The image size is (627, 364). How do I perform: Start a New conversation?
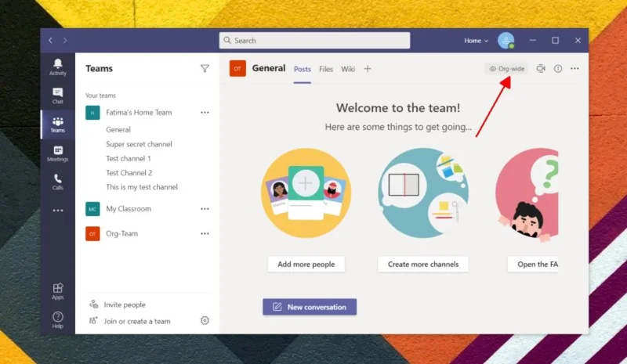[310, 307]
